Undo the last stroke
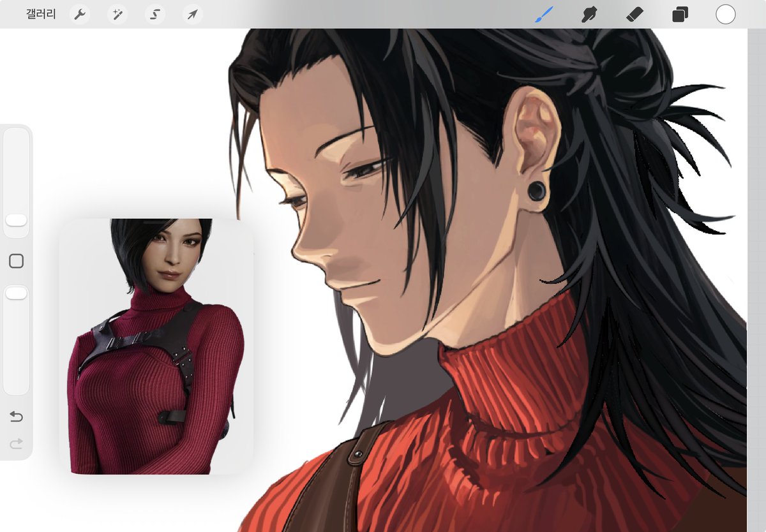The height and width of the screenshot is (532, 766). pos(16,417)
